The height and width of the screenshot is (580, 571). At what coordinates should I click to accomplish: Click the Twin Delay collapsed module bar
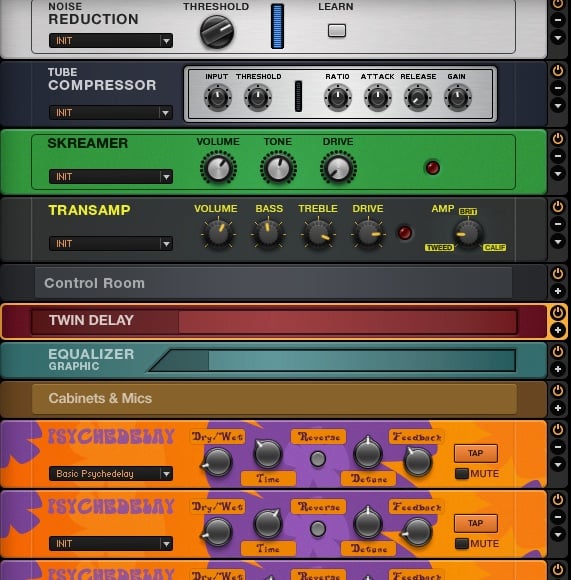coord(274,322)
